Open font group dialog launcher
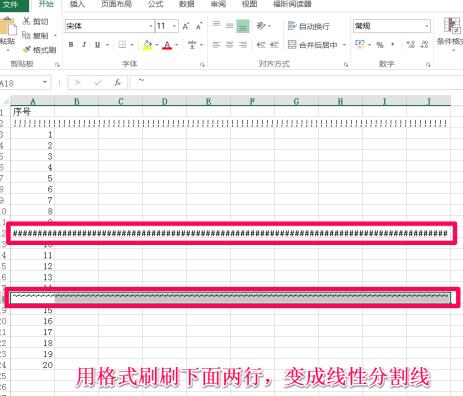The width and height of the screenshot is (463, 396). point(202,65)
